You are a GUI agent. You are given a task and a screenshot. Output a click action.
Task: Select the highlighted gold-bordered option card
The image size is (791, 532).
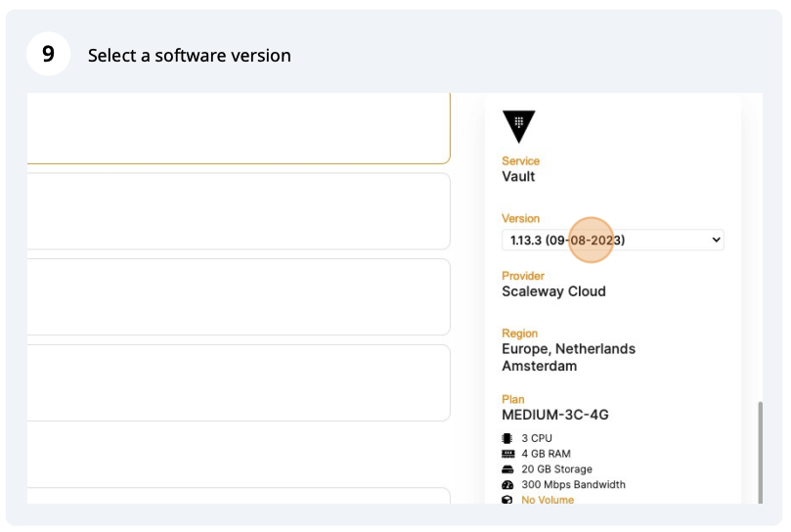tap(238, 128)
